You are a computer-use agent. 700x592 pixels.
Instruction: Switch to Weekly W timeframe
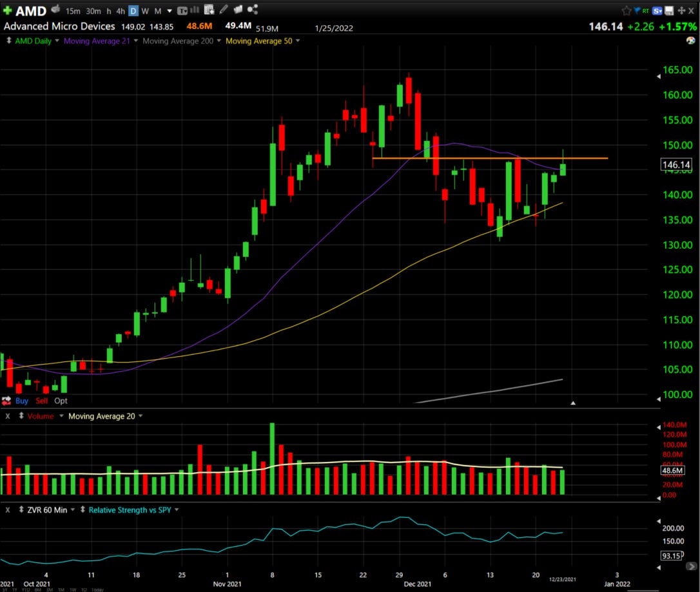[145, 11]
